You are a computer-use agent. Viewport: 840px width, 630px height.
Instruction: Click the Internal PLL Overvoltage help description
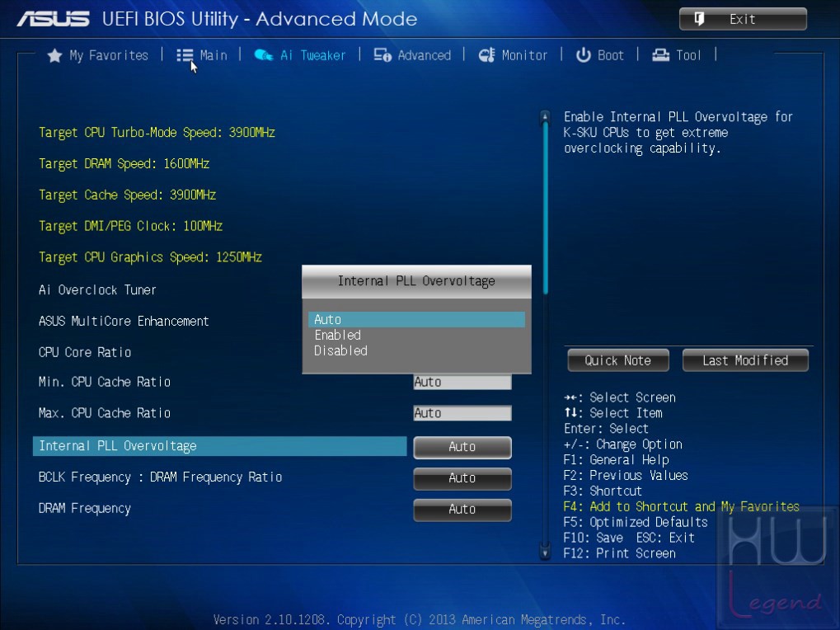coord(678,132)
